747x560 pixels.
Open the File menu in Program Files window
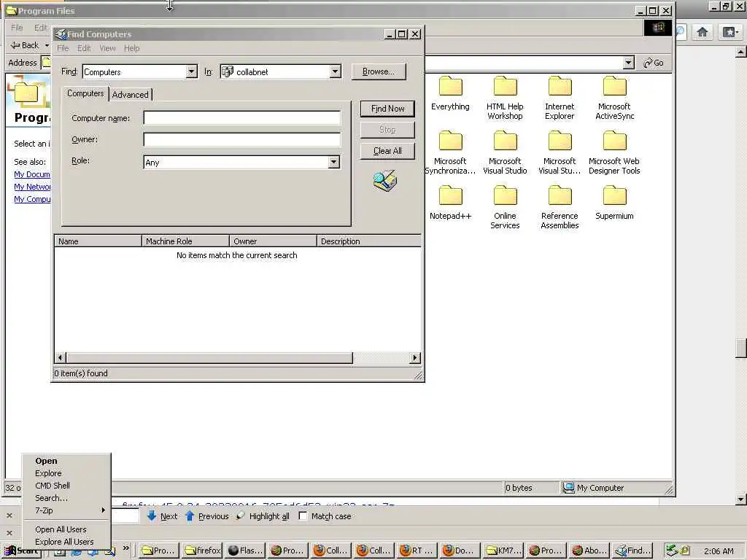[x=18, y=28]
